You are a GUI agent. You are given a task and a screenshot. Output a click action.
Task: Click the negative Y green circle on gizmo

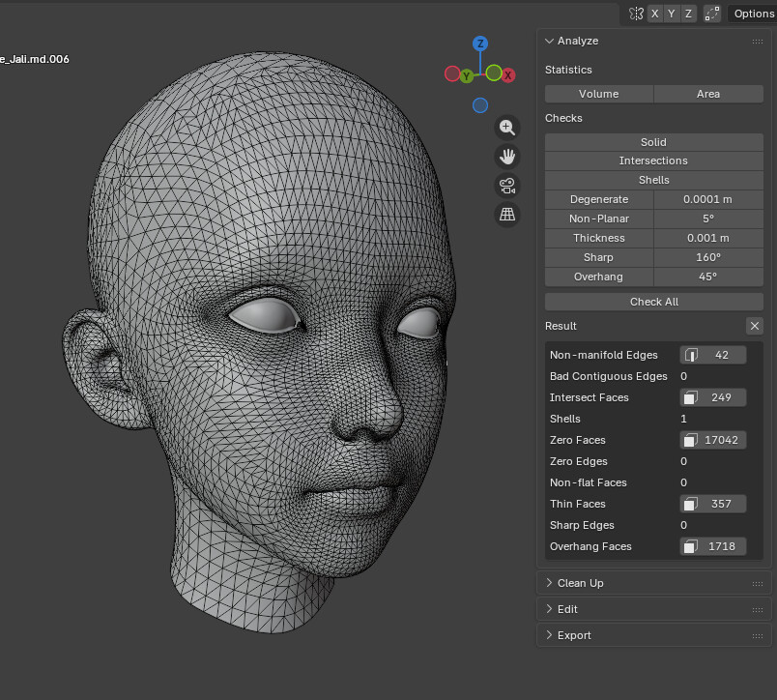click(x=494, y=73)
